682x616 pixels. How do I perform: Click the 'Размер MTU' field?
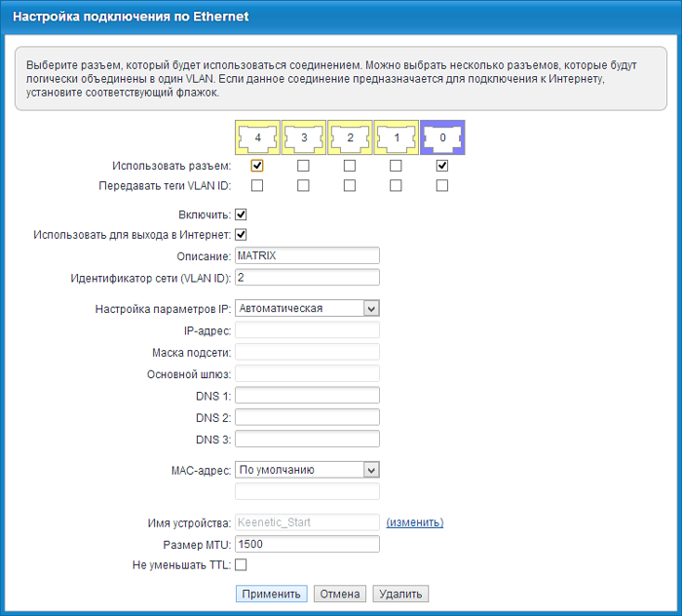(x=307, y=544)
